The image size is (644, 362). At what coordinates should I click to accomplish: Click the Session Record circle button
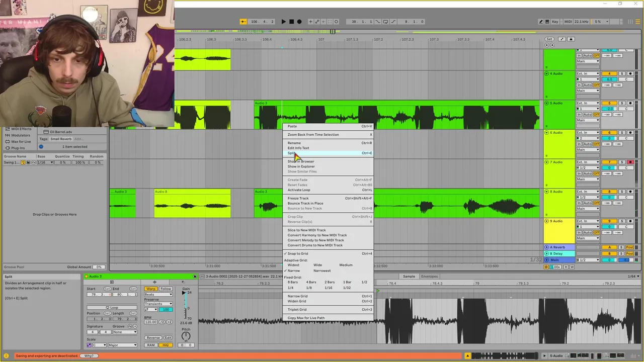coord(336,22)
